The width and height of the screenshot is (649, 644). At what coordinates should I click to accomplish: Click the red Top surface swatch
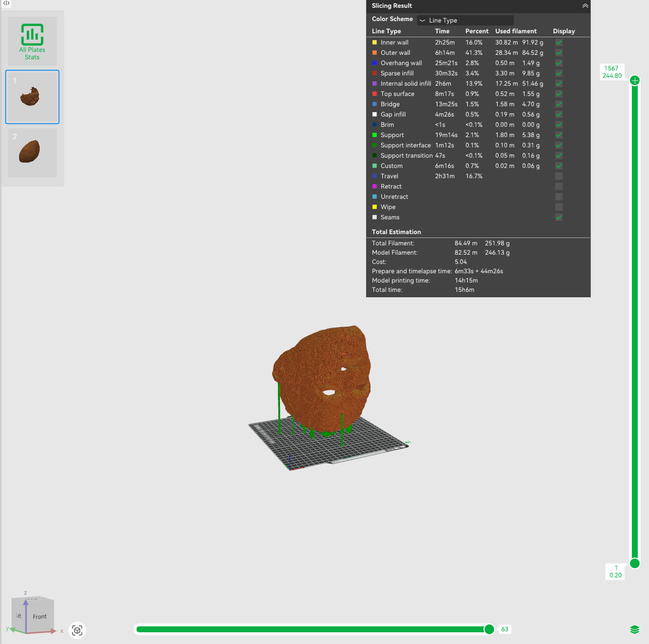pyautogui.click(x=374, y=94)
